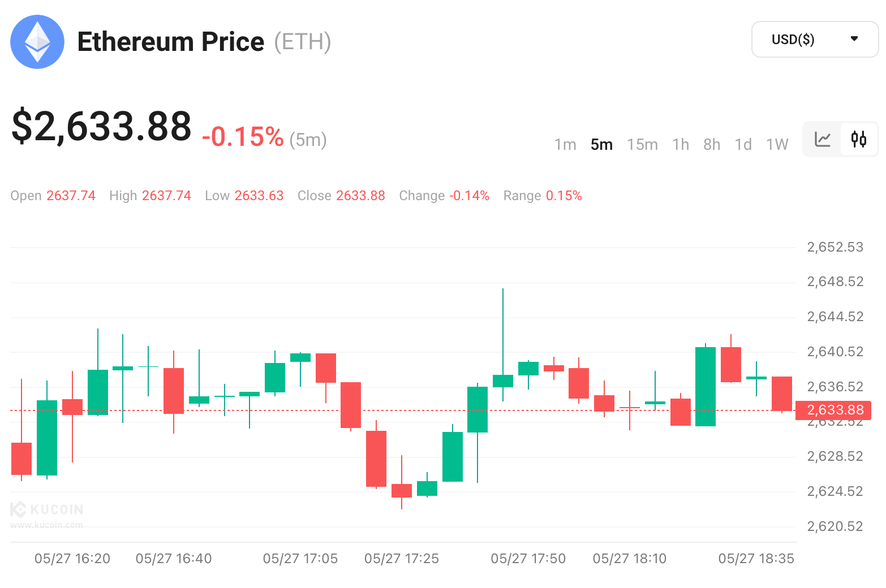
Task: Switch chart to 1h interval
Action: point(681,145)
